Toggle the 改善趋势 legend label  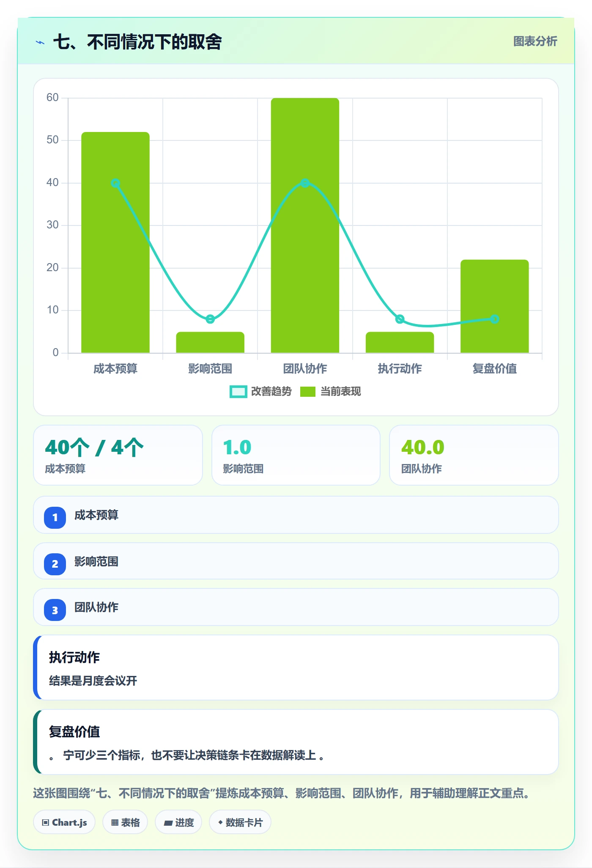[271, 392]
